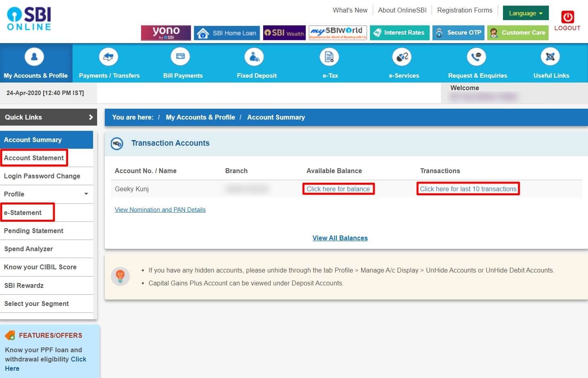Open the Payments / Transfers tab label
The width and height of the screenshot is (588, 378).
(109, 75)
